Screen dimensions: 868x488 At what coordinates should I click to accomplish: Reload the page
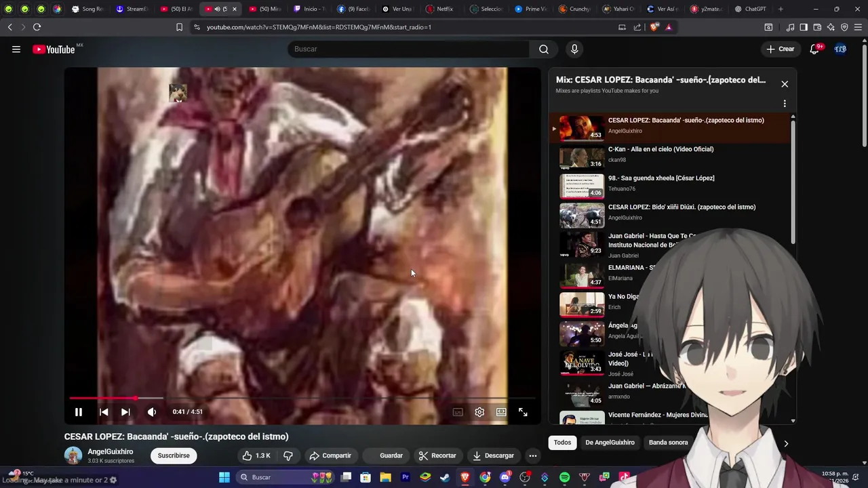(37, 27)
